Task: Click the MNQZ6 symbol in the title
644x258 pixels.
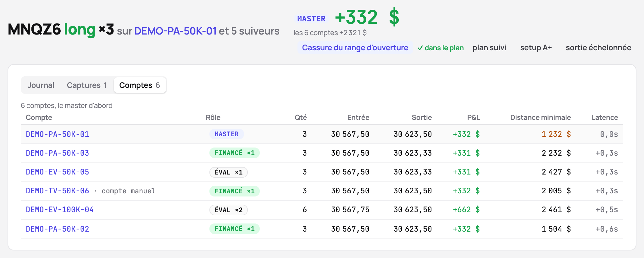Action: pos(34,30)
